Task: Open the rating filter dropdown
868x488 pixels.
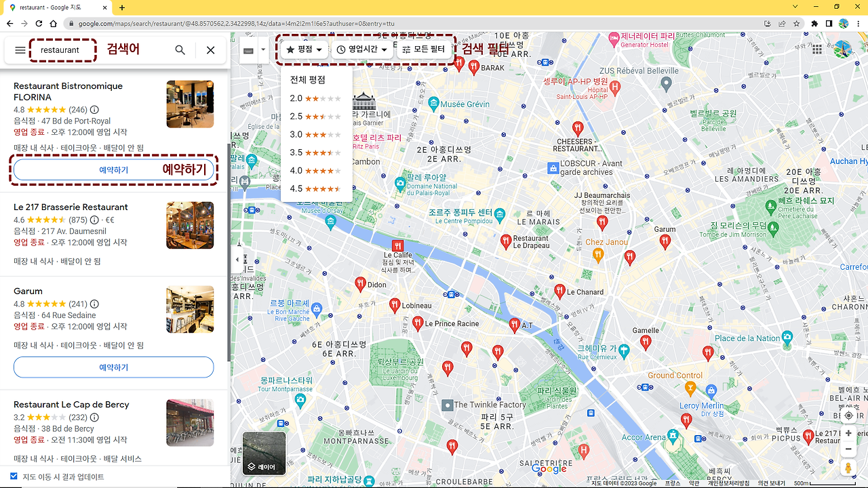Action: click(x=304, y=49)
